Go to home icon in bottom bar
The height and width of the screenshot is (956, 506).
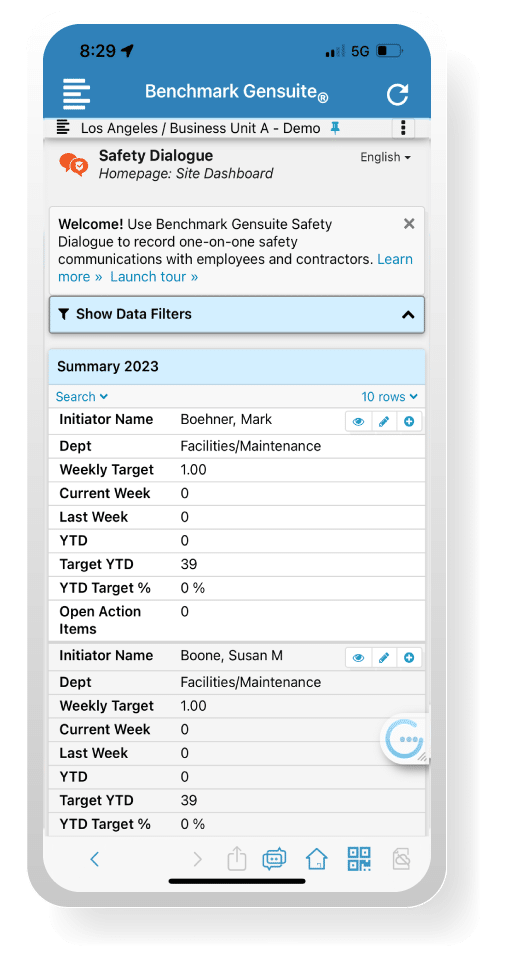coord(316,860)
